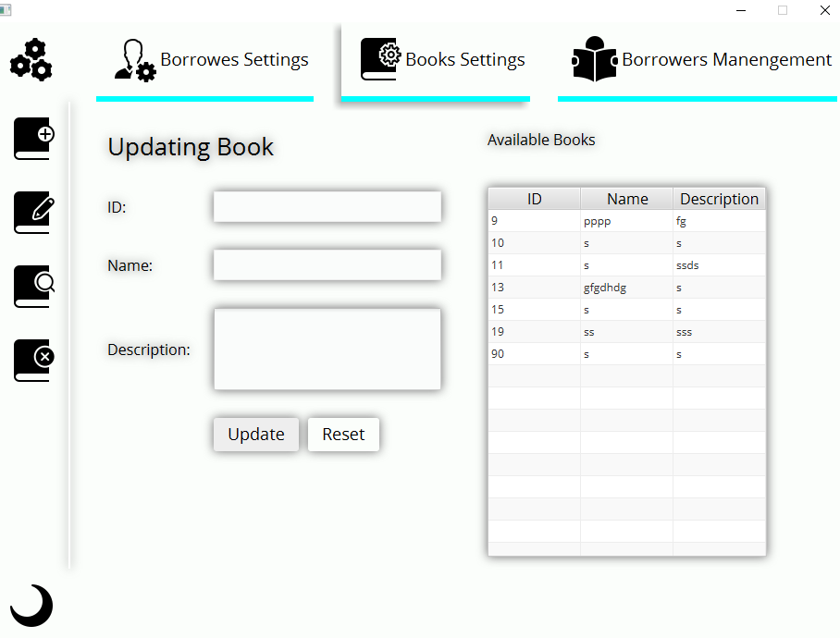Open the gears settings icon
Screen dimensions: 840x638
coord(31,59)
